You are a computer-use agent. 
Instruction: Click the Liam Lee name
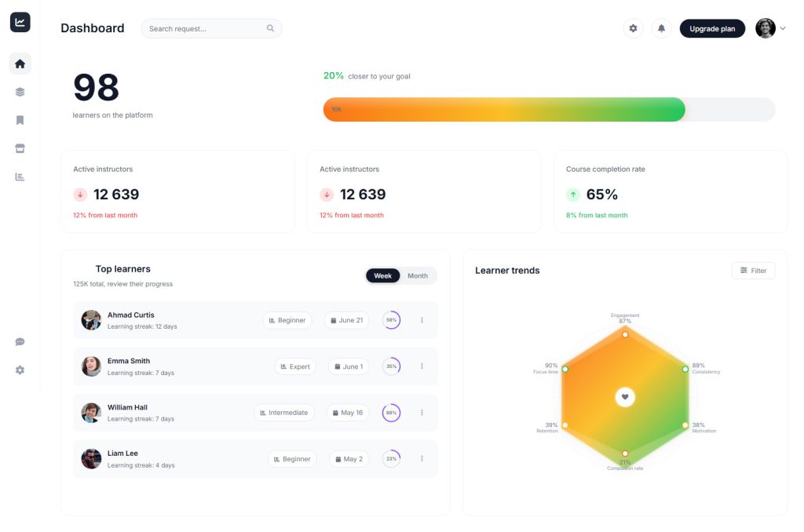pos(122,454)
